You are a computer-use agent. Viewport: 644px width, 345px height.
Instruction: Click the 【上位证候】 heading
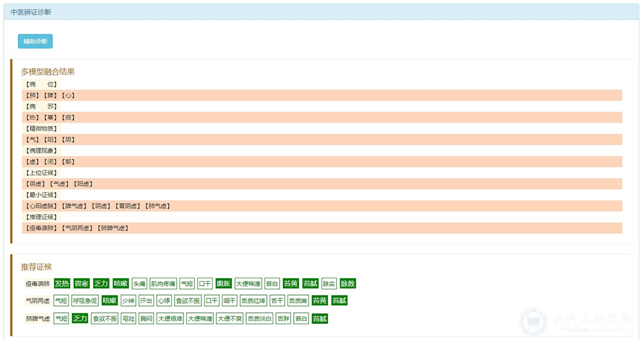[41, 173]
